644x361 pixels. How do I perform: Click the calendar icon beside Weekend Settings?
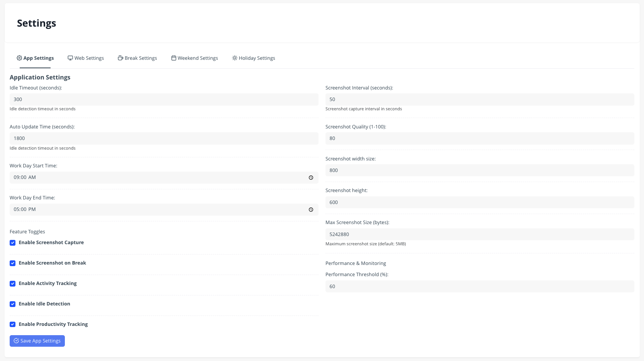(174, 58)
